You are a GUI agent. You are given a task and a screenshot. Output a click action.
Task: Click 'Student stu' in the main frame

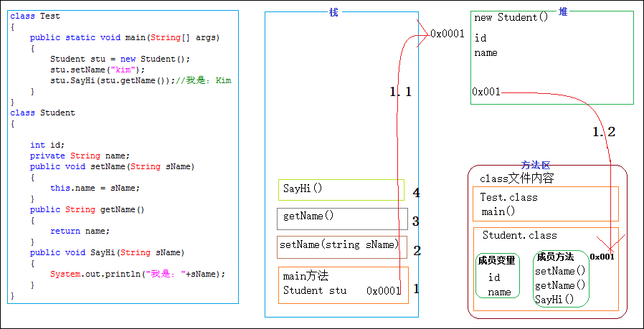coord(315,290)
